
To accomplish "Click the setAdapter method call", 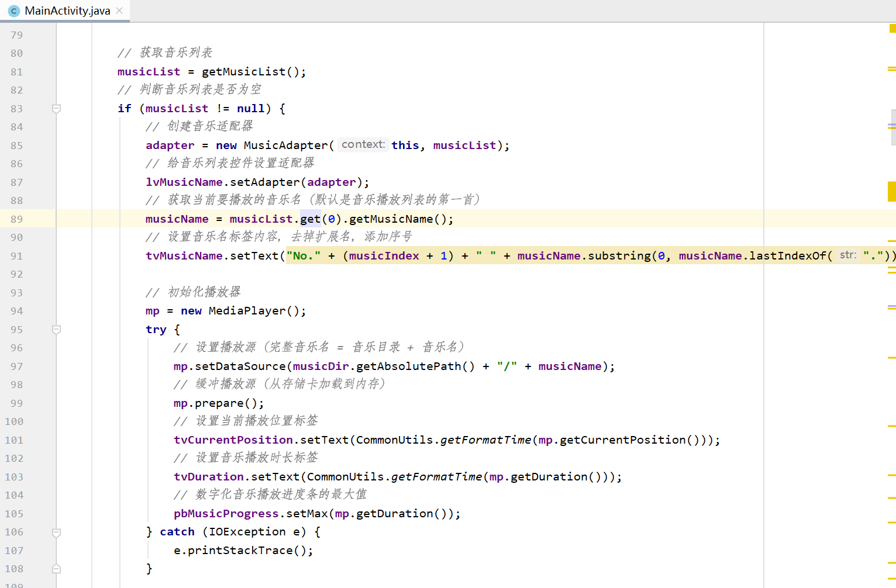I will click(265, 182).
